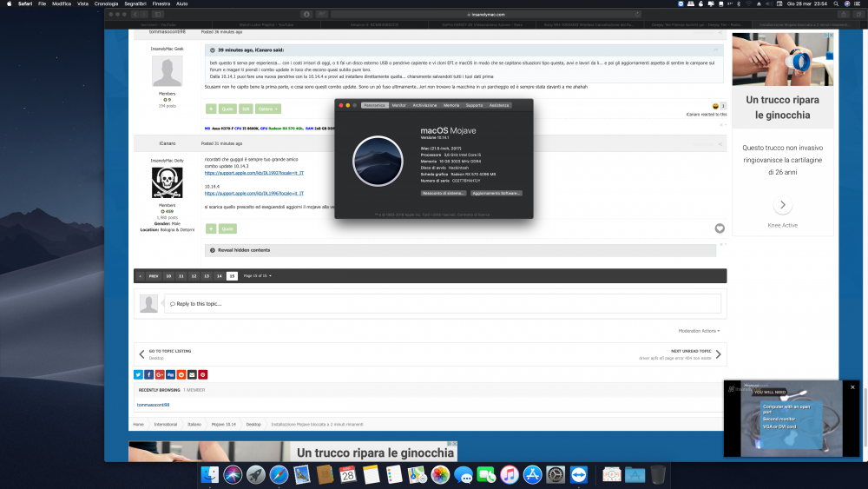The width and height of the screenshot is (868, 489).
Task: Open Options dropdown on tommasoconti98's post
Action: 268,109
